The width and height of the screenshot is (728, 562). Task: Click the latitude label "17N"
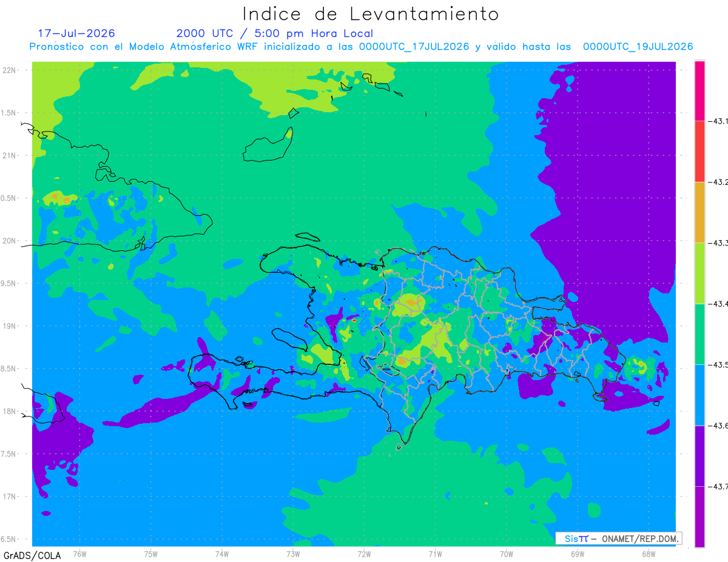click(9, 497)
